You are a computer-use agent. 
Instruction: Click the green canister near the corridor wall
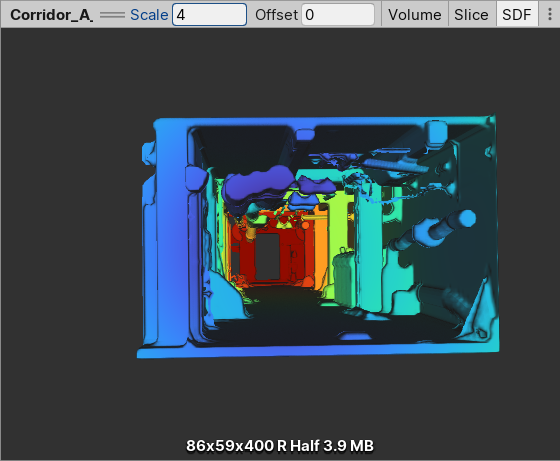(343, 276)
